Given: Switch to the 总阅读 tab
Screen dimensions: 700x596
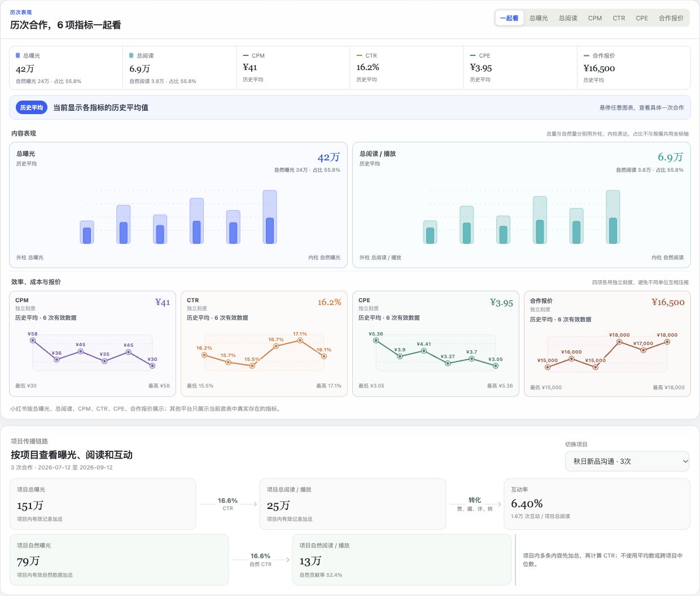Looking at the screenshot, I should tap(568, 18).
